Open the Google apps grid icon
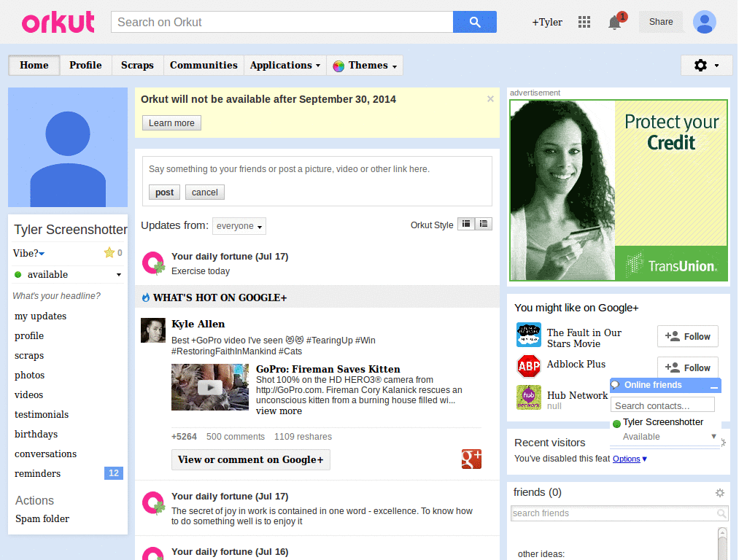The image size is (747, 560). tap(584, 22)
